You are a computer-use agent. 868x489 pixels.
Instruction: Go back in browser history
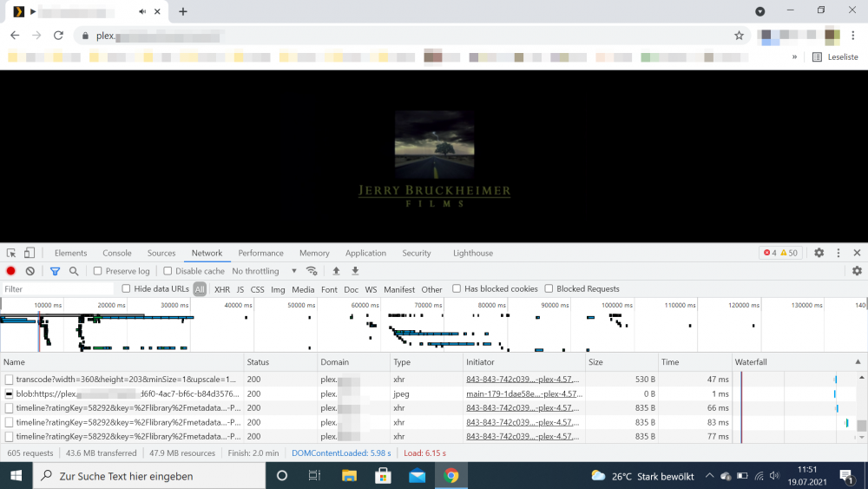pos(15,36)
